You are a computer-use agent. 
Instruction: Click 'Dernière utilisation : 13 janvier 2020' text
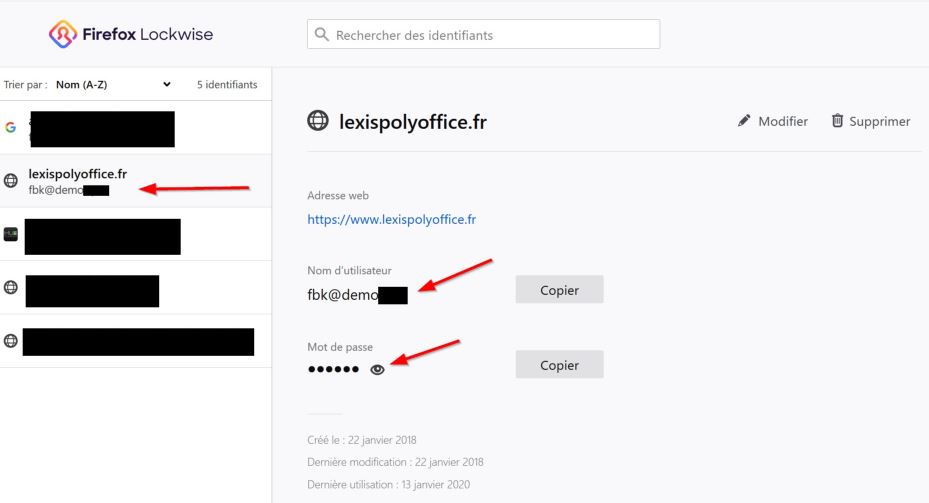389,485
